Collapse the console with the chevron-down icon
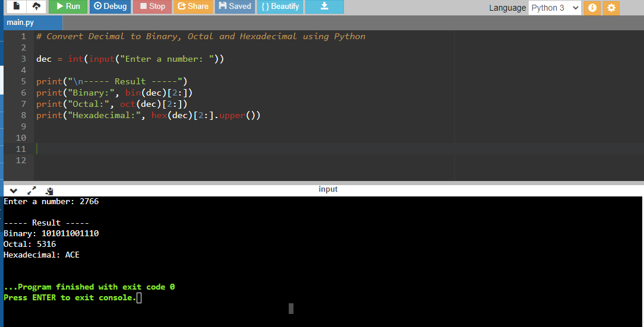This screenshot has width=644, height=327. click(14, 191)
